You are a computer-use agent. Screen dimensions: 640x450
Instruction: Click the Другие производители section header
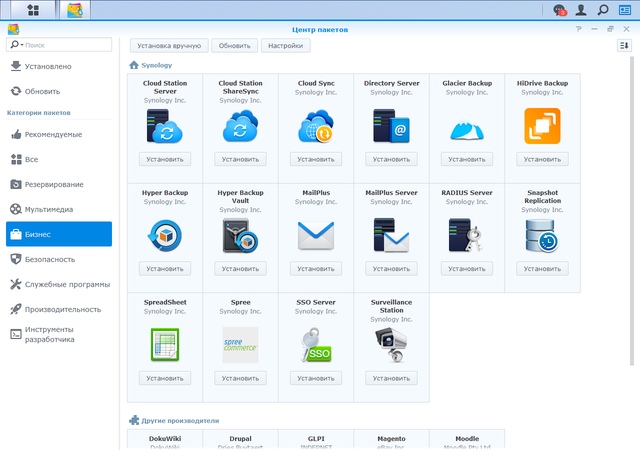(x=180, y=421)
